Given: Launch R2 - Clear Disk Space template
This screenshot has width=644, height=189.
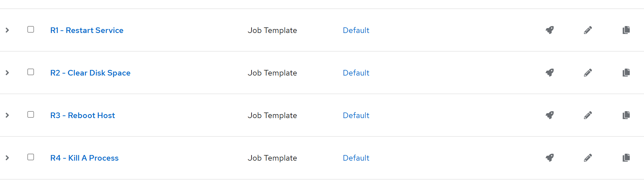Looking at the screenshot, I should (550, 73).
